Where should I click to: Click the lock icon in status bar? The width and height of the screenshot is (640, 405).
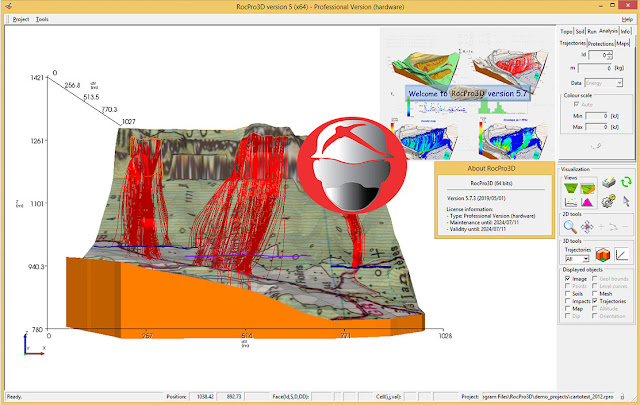coord(622,396)
